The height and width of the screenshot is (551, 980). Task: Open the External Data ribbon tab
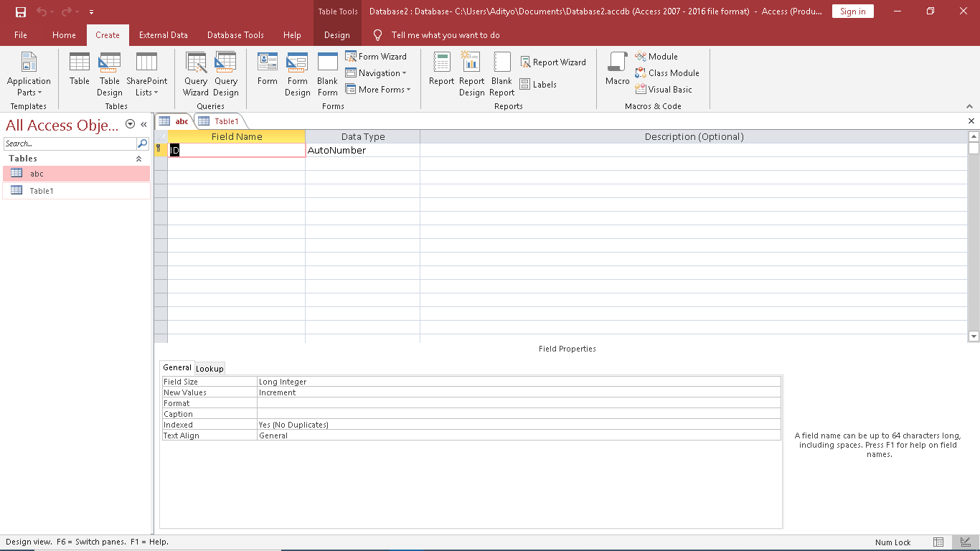pyautogui.click(x=163, y=35)
